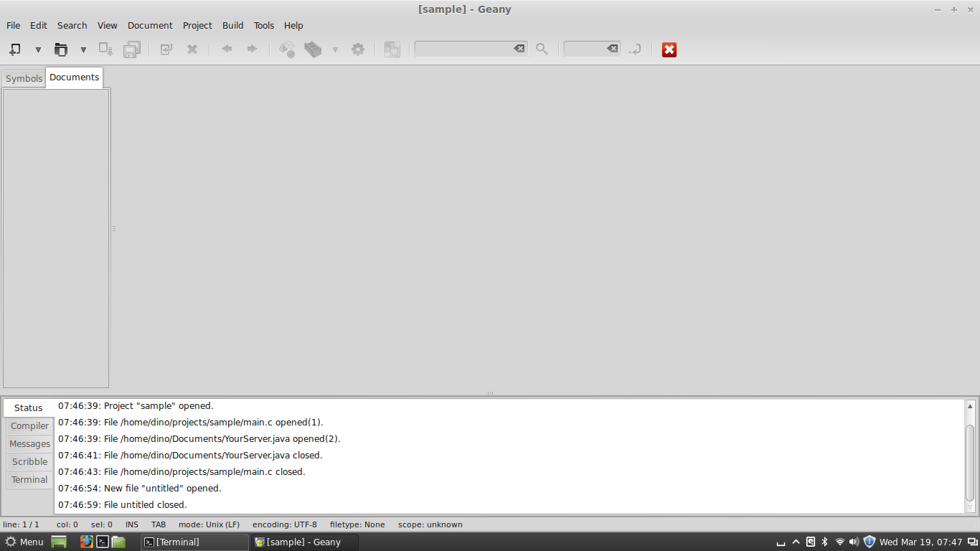Switch to the [Terminal] window in taskbar
Image resolution: width=980 pixels, height=551 pixels.
(194, 542)
